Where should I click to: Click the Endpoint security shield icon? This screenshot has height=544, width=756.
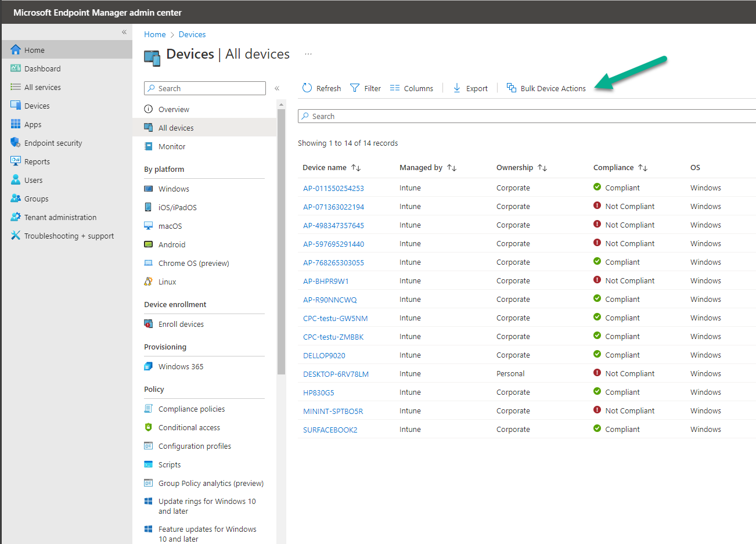click(16, 143)
